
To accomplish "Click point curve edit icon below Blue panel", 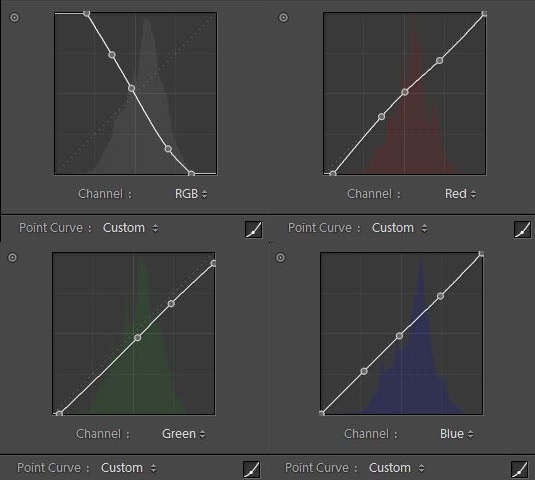I will (520, 469).
